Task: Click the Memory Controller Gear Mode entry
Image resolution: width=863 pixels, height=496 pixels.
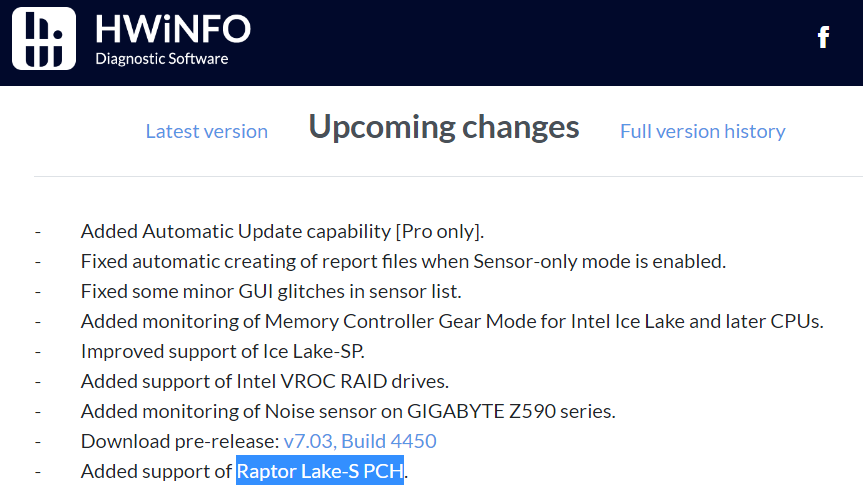Action: click(x=452, y=322)
